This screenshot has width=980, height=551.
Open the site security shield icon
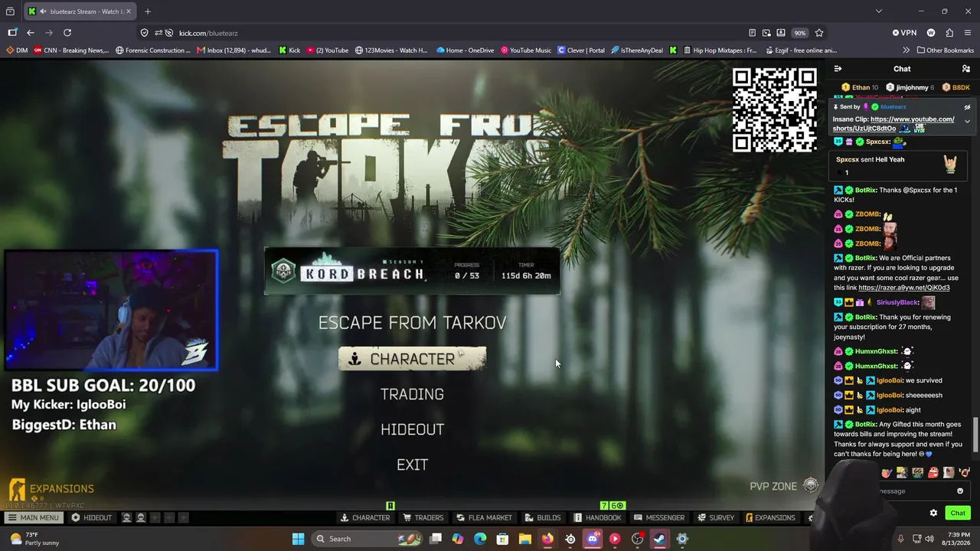144,33
